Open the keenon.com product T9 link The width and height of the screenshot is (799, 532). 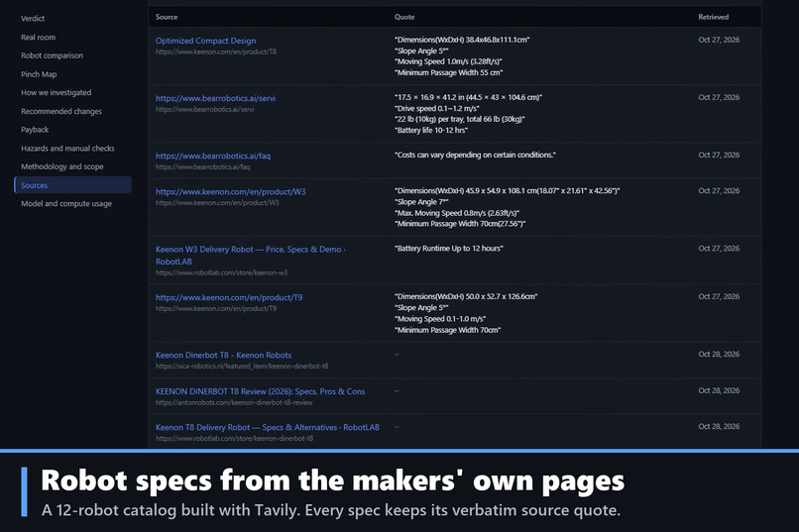point(229,297)
